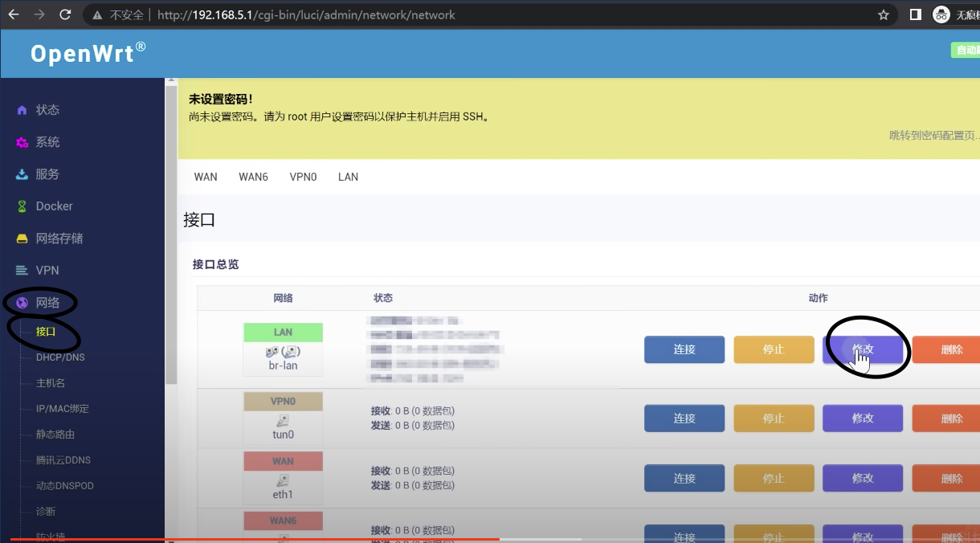Switch to the VPN0 tab
The height and width of the screenshot is (543, 980).
[303, 177]
